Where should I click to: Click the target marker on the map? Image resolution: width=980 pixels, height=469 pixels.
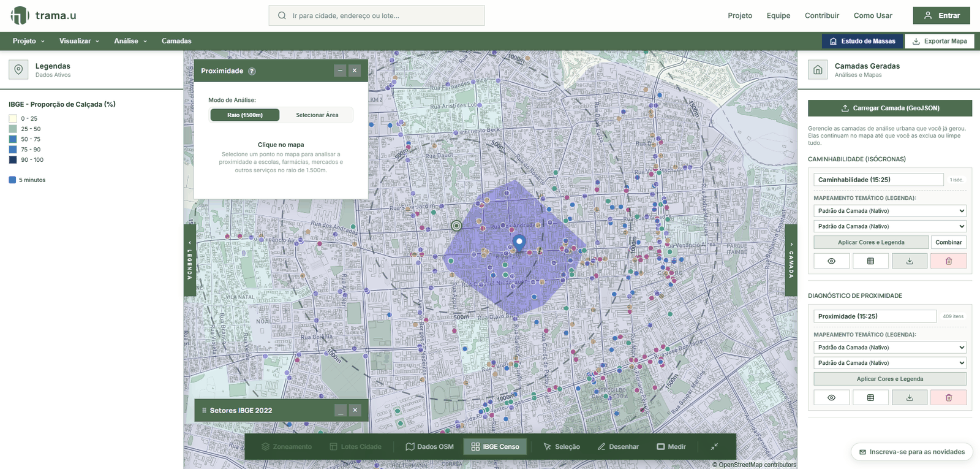(x=456, y=226)
